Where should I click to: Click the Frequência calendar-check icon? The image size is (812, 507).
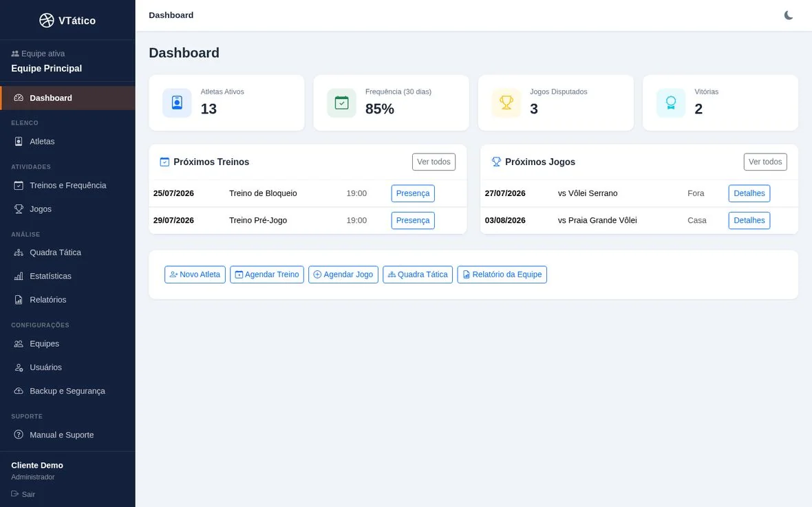point(342,103)
